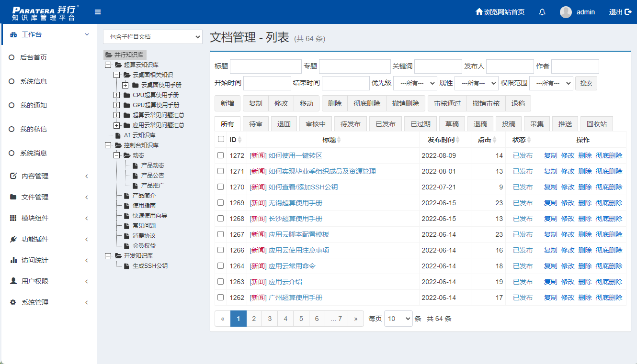Click the 标题 search input field

tap(266, 66)
